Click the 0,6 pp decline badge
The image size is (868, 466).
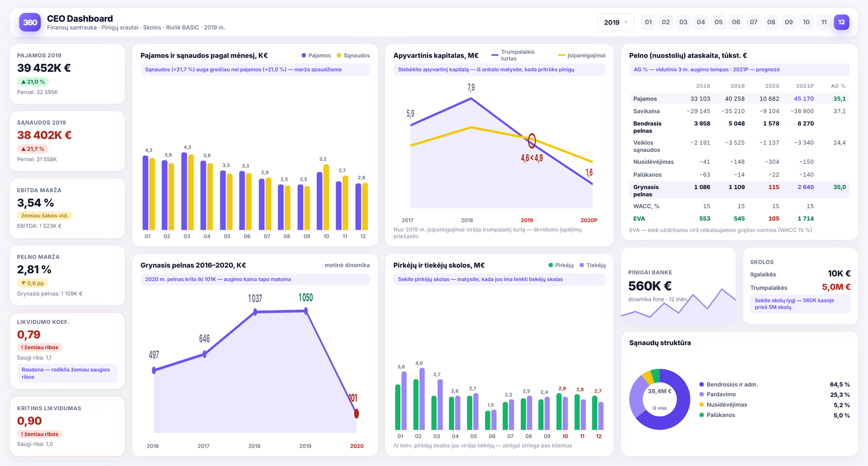33,283
